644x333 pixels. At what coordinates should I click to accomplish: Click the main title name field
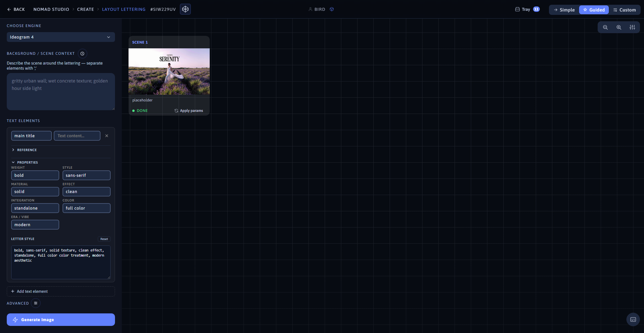31,136
